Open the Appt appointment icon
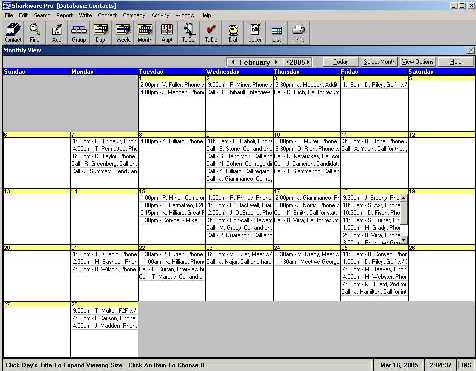476x371 pixels. pos(167,33)
